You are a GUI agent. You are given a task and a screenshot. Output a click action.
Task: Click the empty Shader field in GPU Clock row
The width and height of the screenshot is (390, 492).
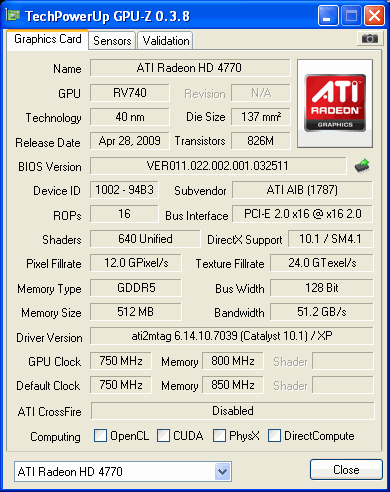[343, 361]
